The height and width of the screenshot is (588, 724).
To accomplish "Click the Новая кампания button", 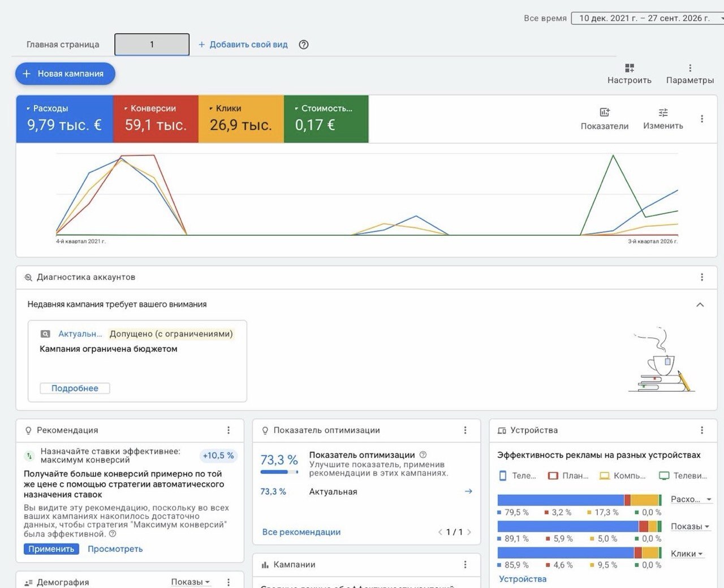I will (65, 73).
